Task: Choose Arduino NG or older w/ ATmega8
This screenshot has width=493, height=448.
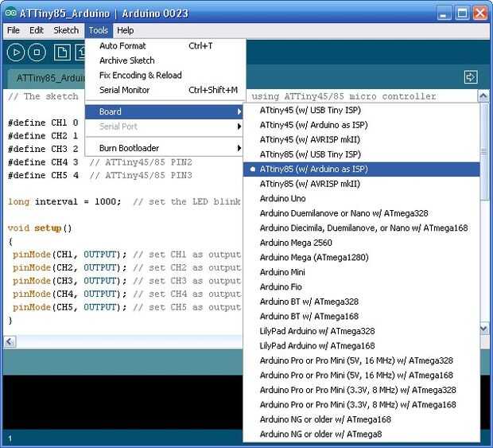Action: pyautogui.click(x=362, y=434)
